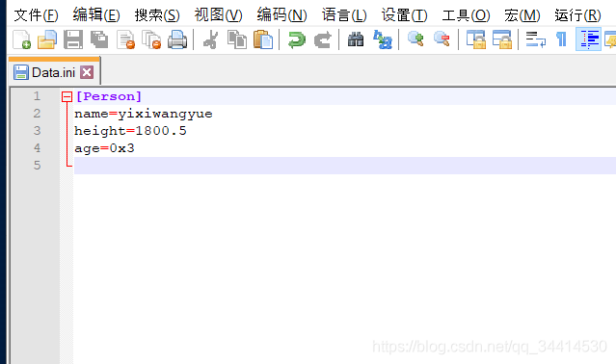Select the Data.ini tab
616x364 pixels.
(54, 72)
